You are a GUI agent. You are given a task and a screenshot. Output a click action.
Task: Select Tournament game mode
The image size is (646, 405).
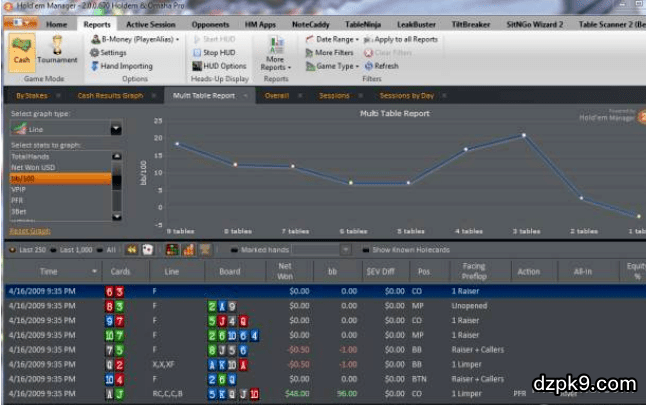click(x=59, y=50)
